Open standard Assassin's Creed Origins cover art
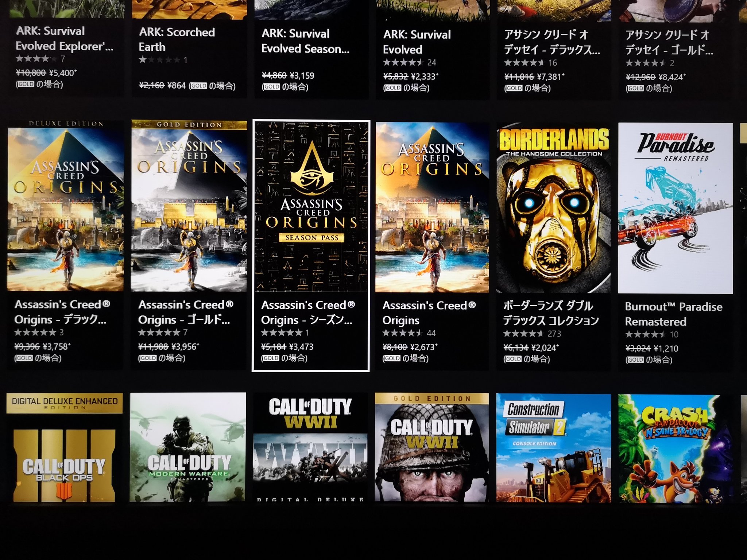Image resolution: width=747 pixels, height=560 pixels. (432, 207)
